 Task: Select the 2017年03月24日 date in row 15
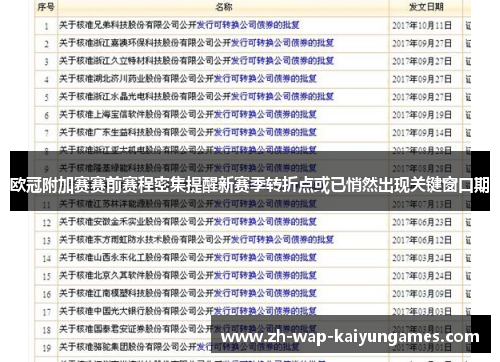422,276
